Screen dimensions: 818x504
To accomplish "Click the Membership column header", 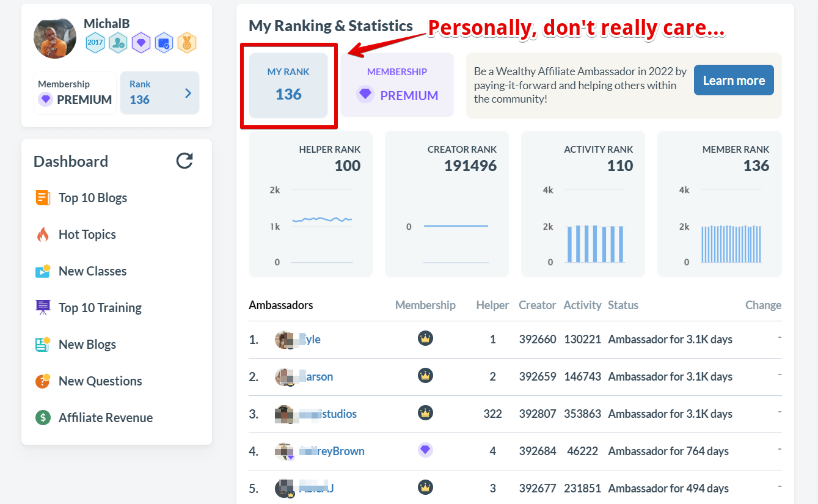I will (x=425, y=305).
